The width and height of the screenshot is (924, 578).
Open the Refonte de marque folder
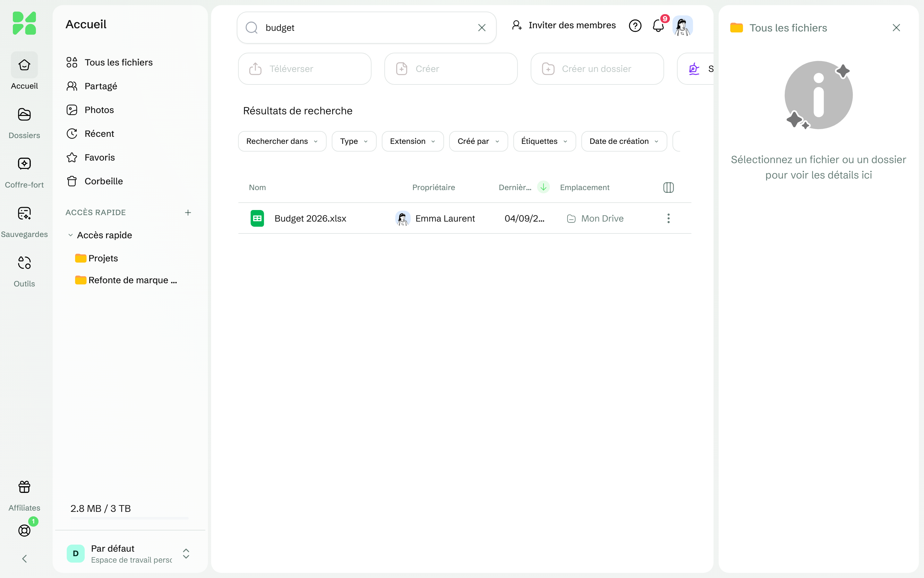(126, 280)
